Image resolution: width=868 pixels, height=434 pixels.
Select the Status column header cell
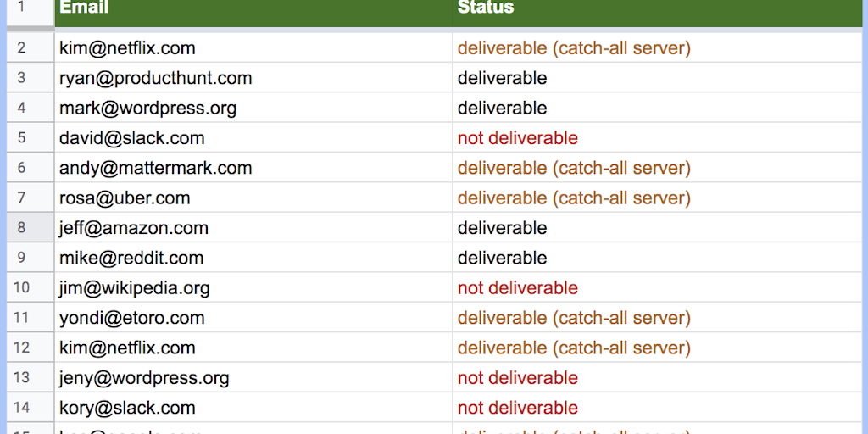click(x=659, y=13)
